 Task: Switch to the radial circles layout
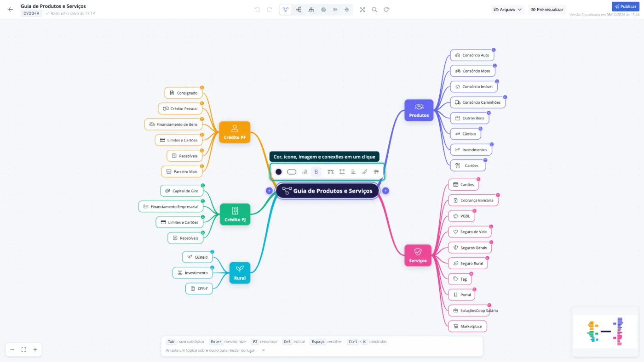(x=323, y=9)
